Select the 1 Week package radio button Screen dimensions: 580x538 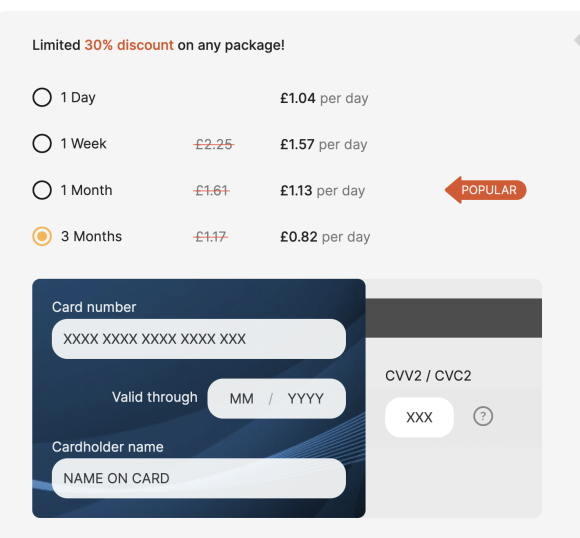coord(42,144)
